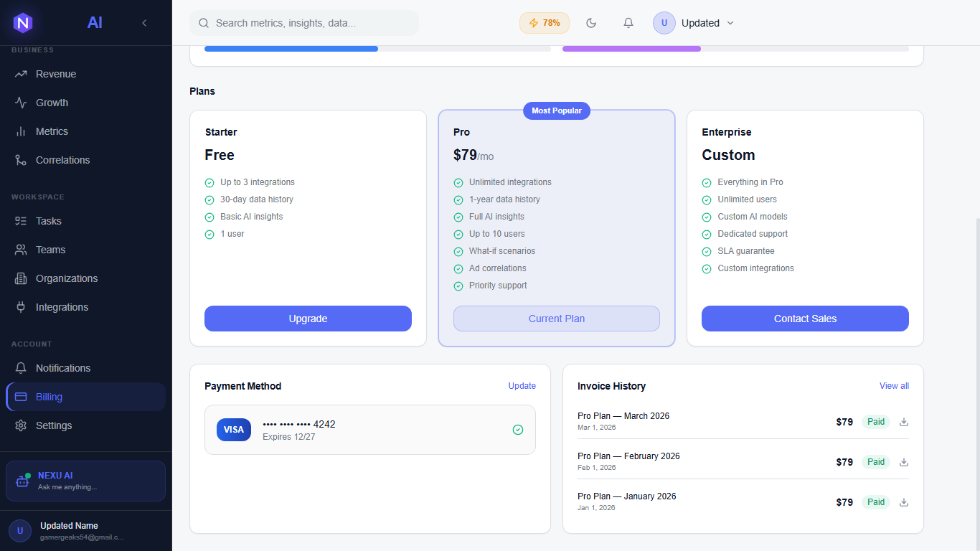Upgrade to the Starter plan

click(308, 319)
